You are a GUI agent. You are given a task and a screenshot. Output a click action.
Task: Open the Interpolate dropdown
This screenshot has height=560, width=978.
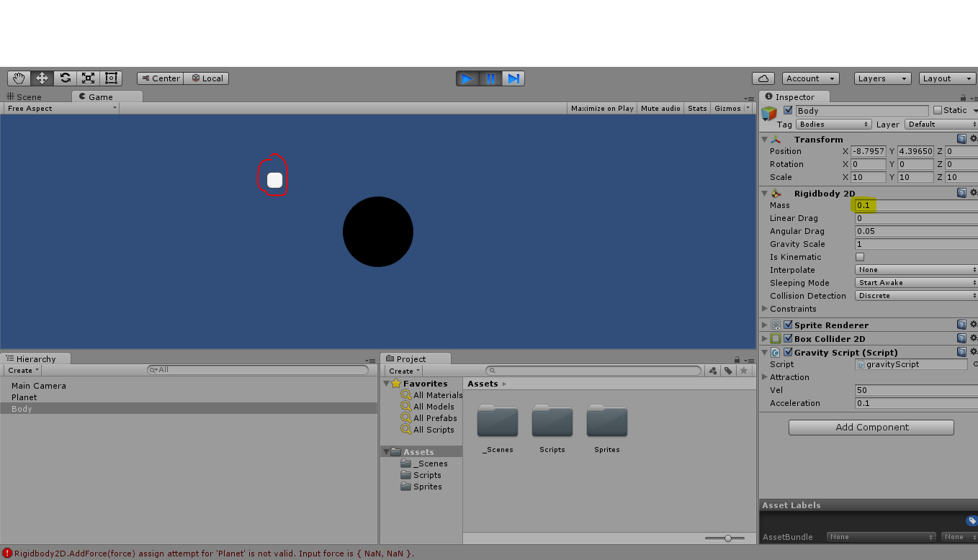(x=916, y=270)
